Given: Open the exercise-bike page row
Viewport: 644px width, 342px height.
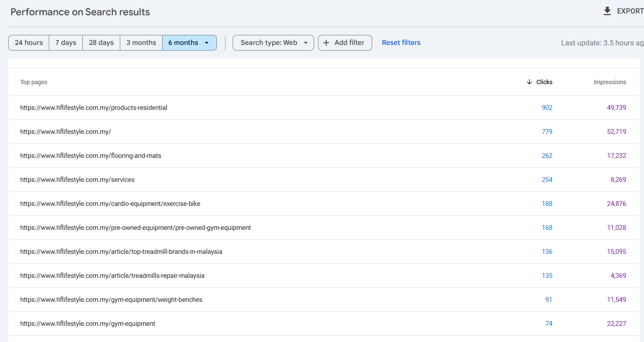Looking at the screenshot, I should tap(110, 204).
